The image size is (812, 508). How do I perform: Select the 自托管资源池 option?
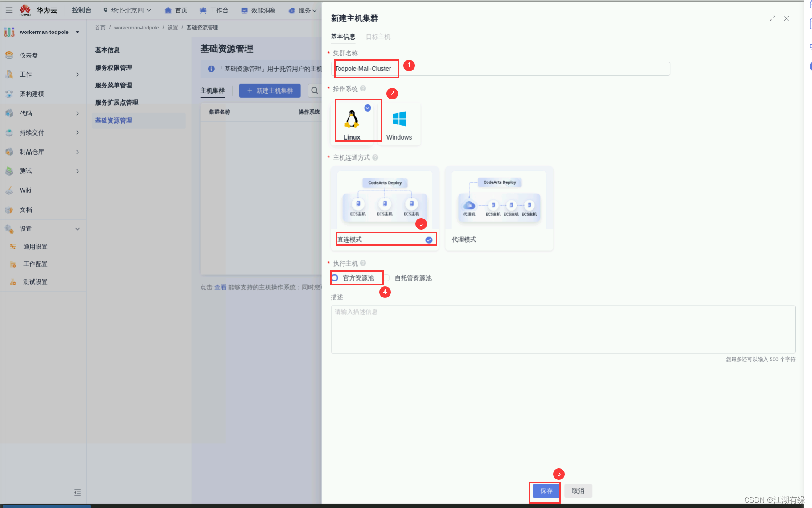click(387, 277)
